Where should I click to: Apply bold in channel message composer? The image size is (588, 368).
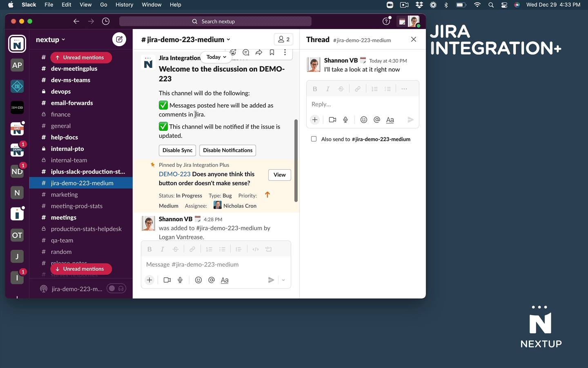tap(149, 249)
